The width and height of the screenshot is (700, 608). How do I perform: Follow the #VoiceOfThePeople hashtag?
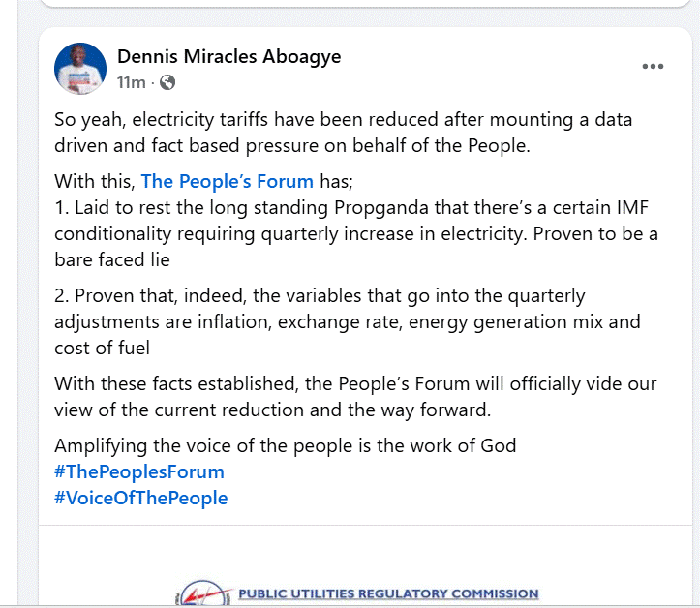coord(141,499)
